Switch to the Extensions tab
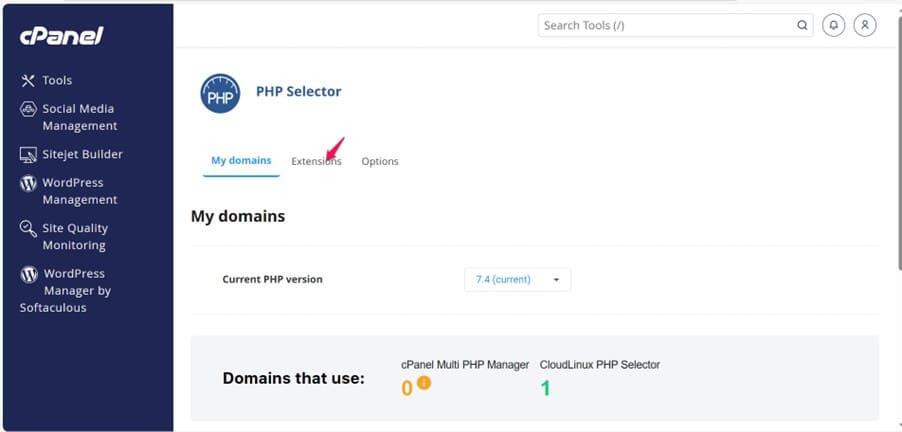 click(x=316, y=162)
